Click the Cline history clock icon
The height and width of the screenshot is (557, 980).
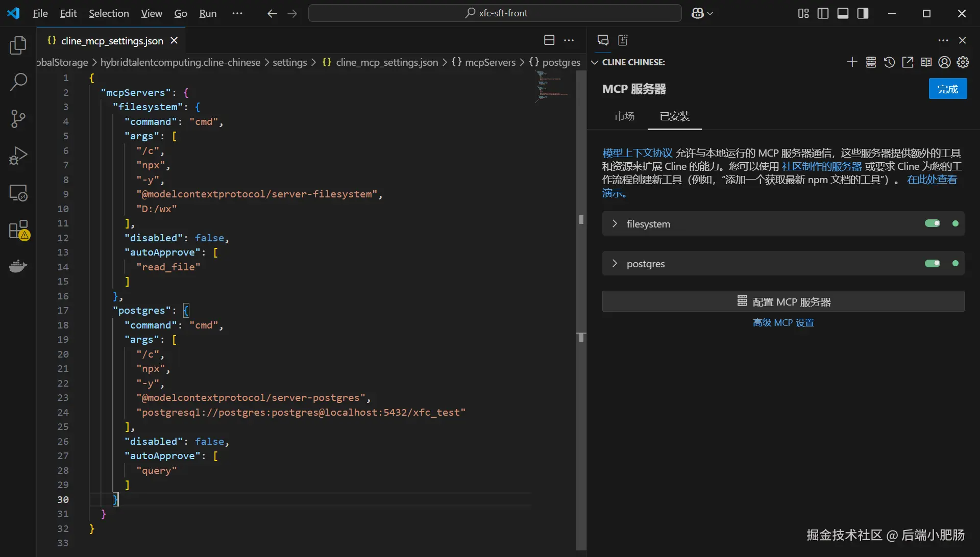pos(889,62)
